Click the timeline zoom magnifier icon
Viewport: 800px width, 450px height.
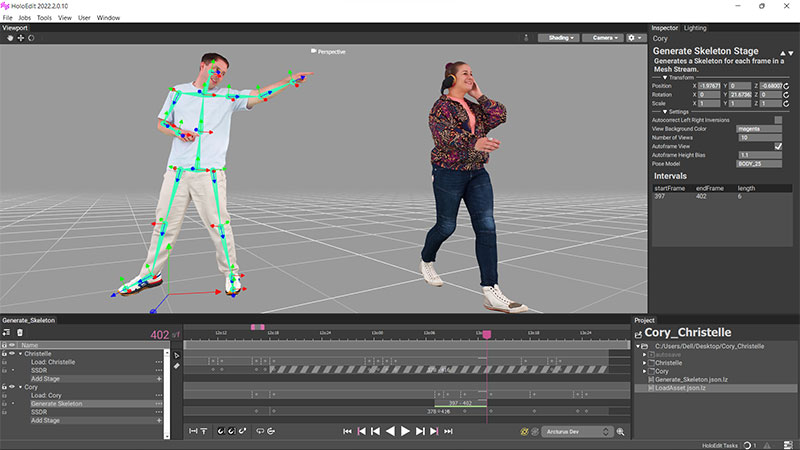(621, 432)
